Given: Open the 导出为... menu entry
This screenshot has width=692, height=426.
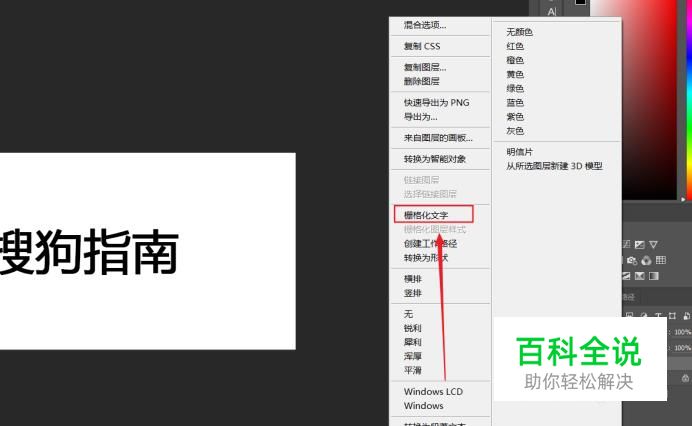Looking at the screenshot, I should (421, 117).
